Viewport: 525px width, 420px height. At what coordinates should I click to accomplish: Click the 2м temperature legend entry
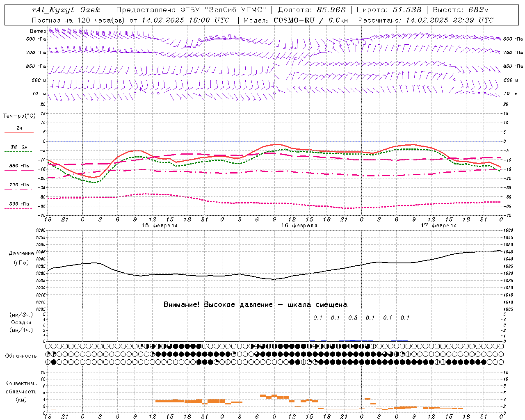19,128
